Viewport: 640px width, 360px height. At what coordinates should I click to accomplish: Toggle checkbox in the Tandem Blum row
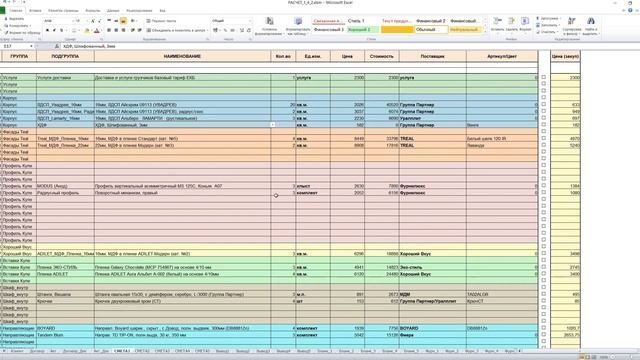click(x=544, y=334)
